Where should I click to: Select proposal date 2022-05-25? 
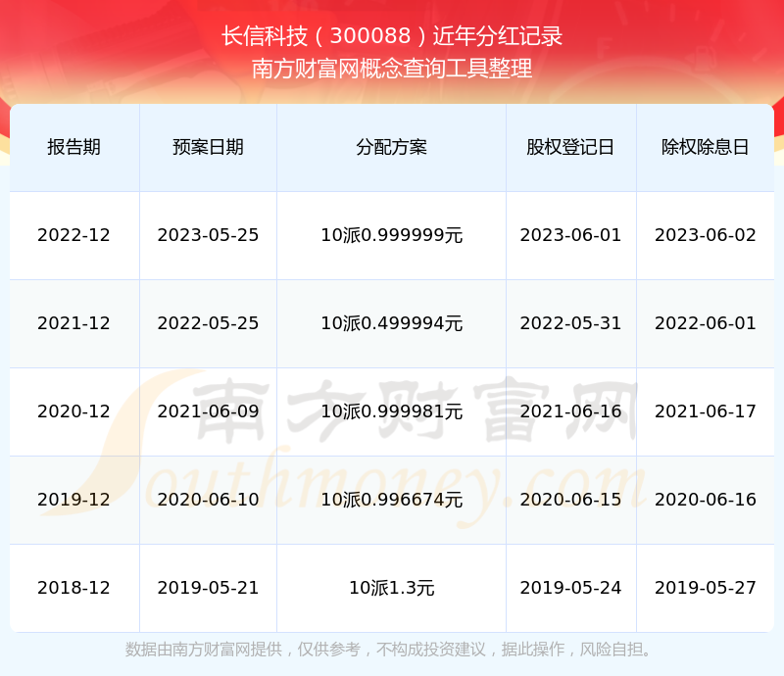[208, 323]
